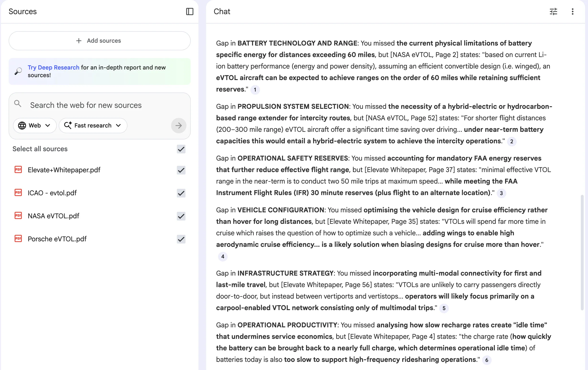The width and height of the screenshot is (588, 370).
Task: Uncheck the ICAO - evtol.pdf source
Action: (x=181, y=193)
